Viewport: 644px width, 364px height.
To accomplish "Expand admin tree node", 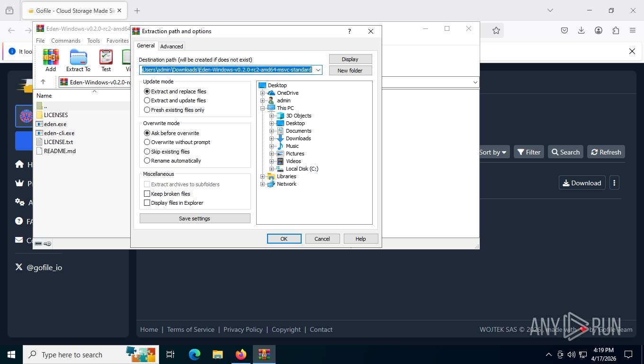I will point(263,100).
